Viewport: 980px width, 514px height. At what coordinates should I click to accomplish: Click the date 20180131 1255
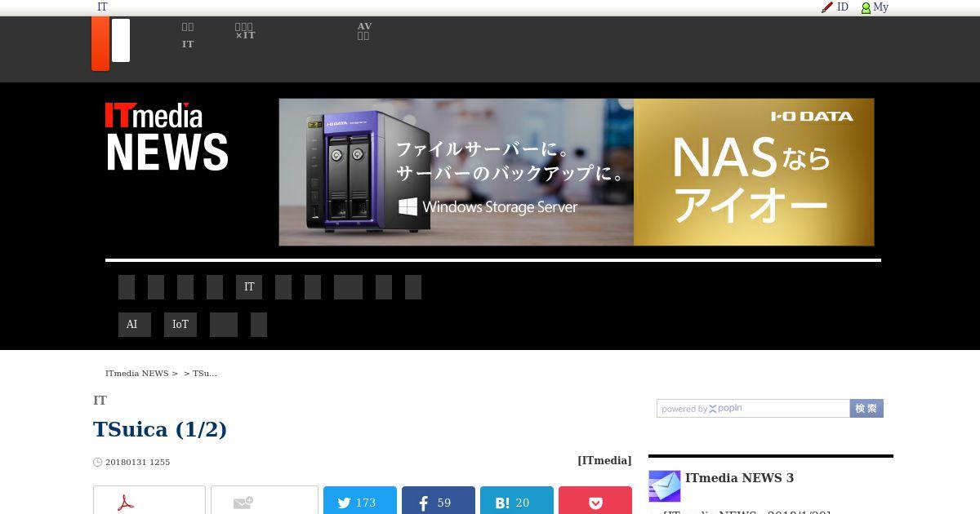coord(137,462)
